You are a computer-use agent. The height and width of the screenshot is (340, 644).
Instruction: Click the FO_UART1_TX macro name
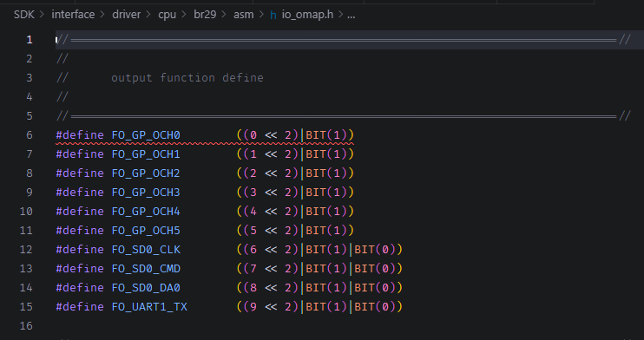pos(149,307)
